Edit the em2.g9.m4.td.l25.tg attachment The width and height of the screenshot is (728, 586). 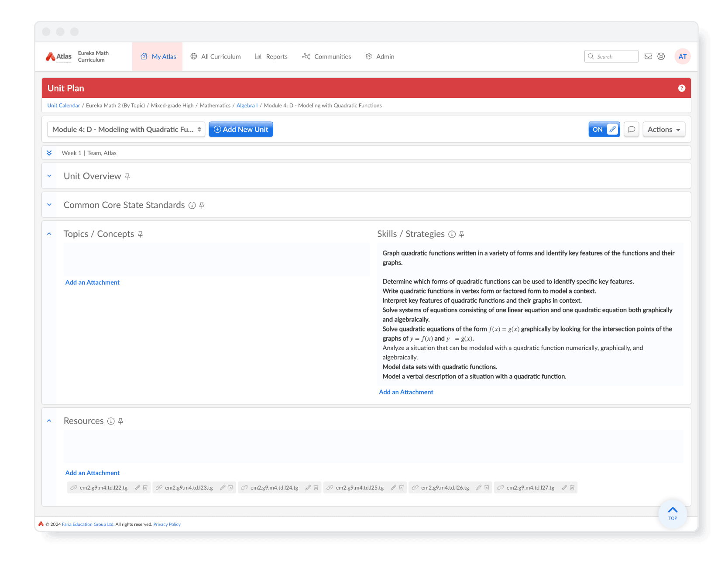pos(393,488)
